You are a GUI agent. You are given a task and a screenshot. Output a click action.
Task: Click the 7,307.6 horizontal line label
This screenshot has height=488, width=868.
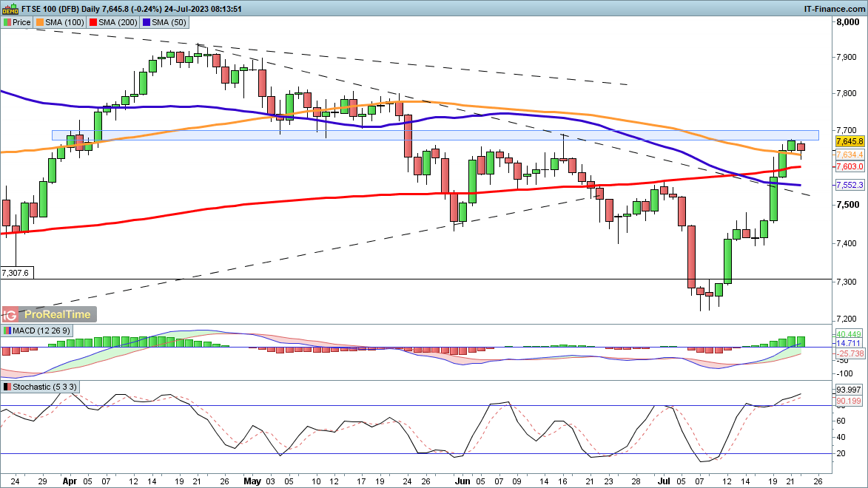pos(17,273)
